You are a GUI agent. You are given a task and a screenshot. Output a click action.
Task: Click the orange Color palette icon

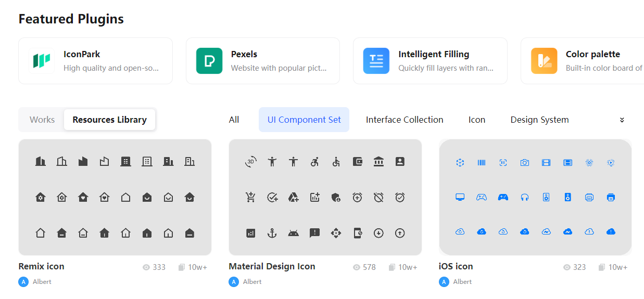(x=544, y=61)
